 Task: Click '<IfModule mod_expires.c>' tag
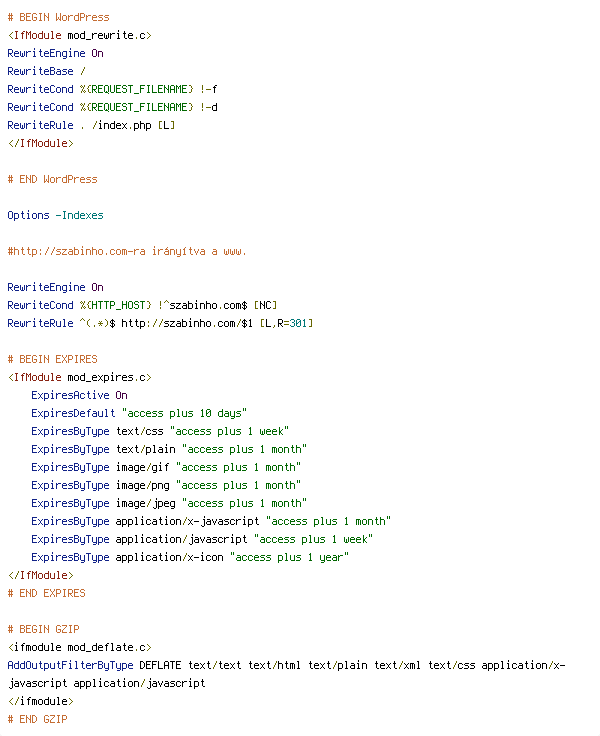click(x=79, y=377)
